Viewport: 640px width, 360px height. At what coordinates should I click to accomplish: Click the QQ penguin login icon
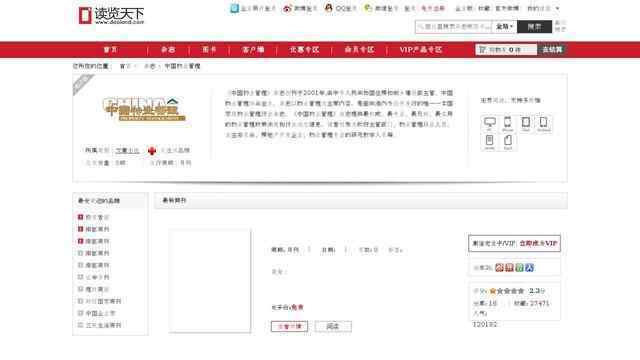(x=329, y=8)
